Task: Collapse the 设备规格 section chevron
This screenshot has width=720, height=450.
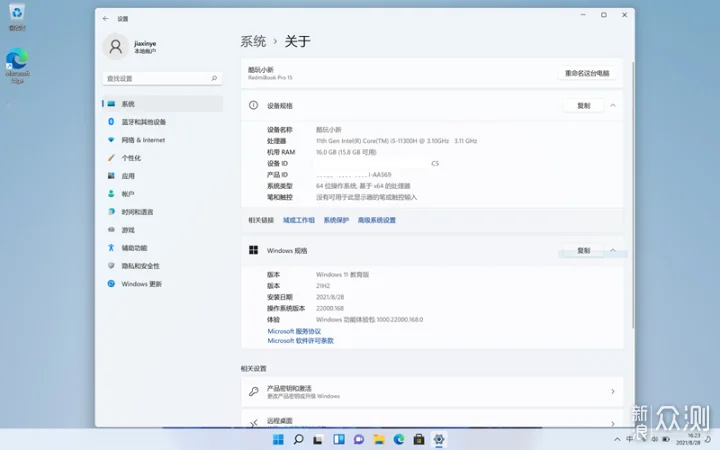Action: [613, 106]
